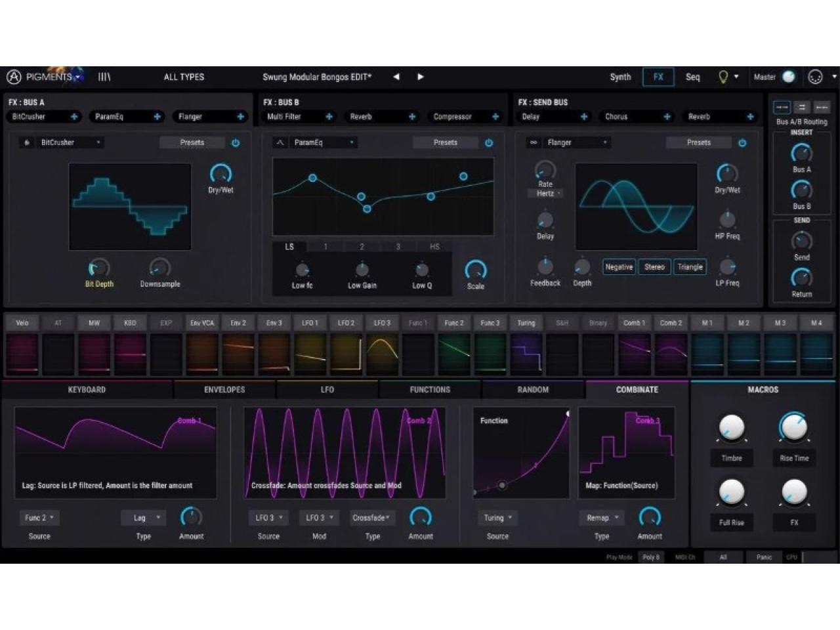Viewport: 840px width, 630px height.
Task: Click the Presets button in the ParamEq panel
Action: tap(446, 142)
